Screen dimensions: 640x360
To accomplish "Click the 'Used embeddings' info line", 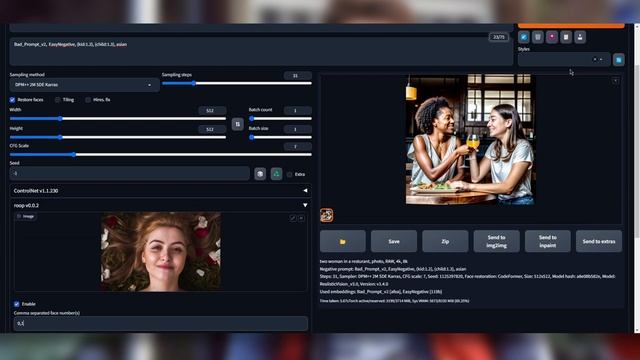I will point(381,292).
